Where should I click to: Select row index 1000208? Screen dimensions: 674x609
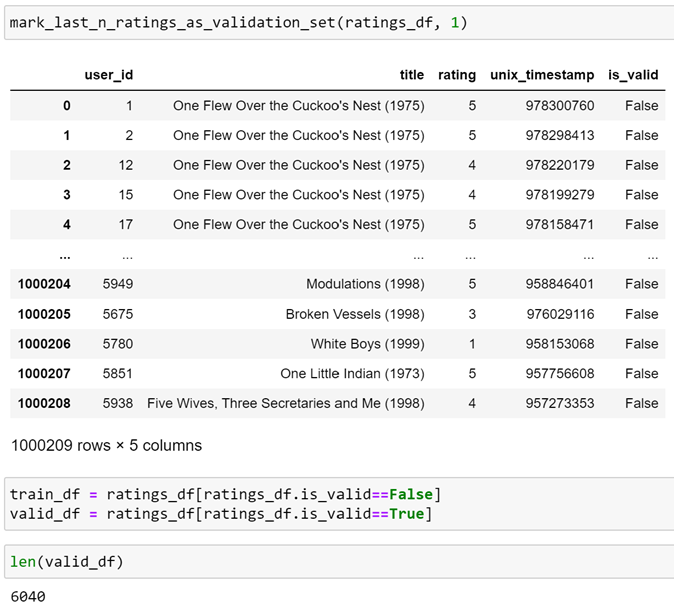pyautogui.click(x=44, y=404)
